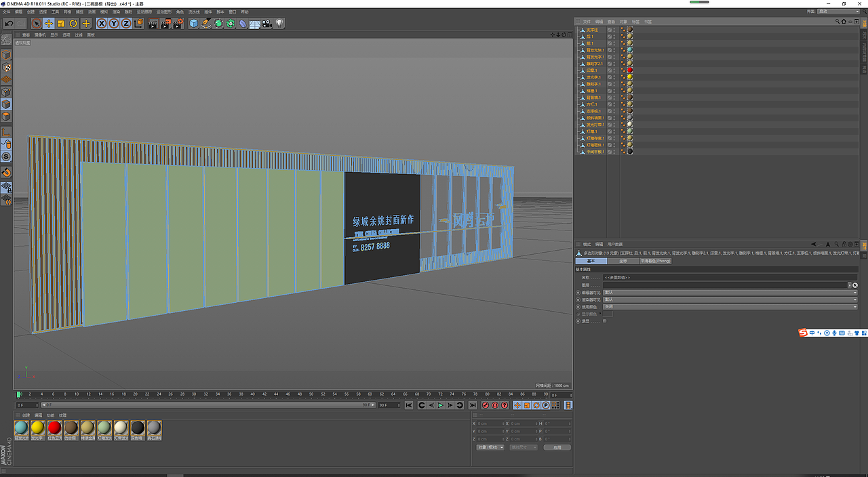The height and width of the screenshot is (477, 868).
Task: Open the spline Pen tool
Action: (206, 24)
